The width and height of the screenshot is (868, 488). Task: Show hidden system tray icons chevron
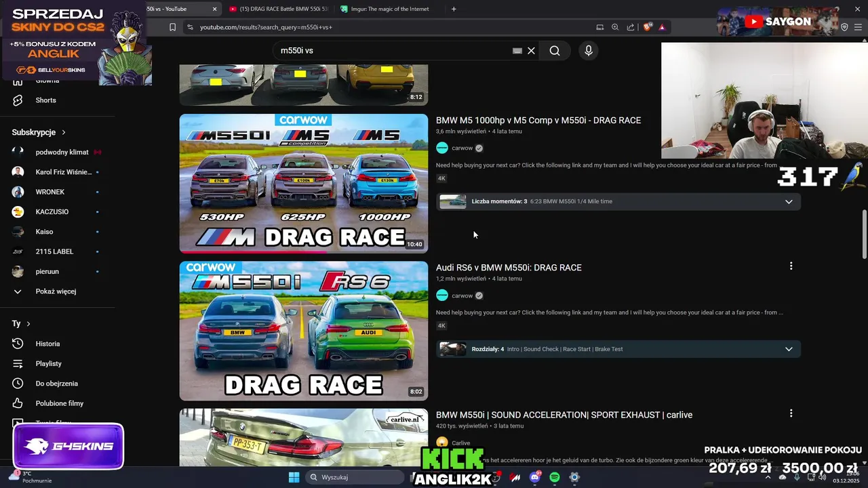[768, 477]
